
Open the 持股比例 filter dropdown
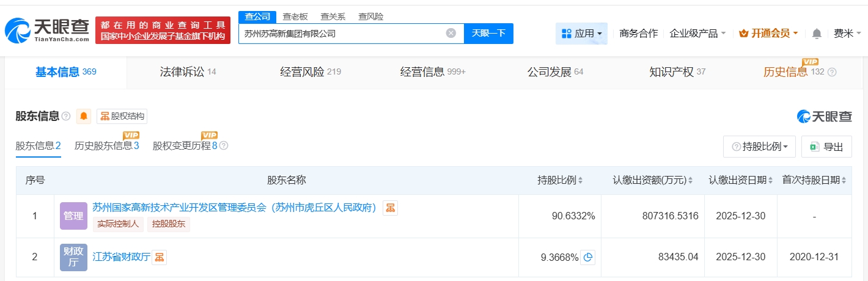(759, 147)
